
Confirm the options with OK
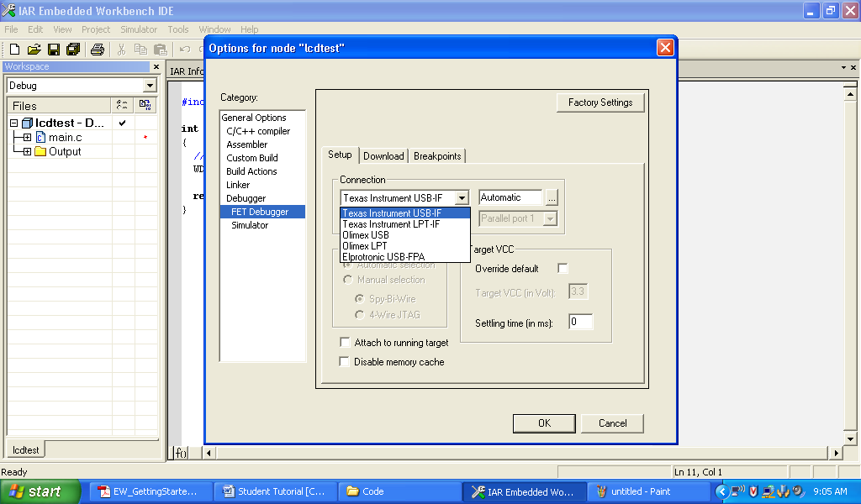(x=544, y=423)
